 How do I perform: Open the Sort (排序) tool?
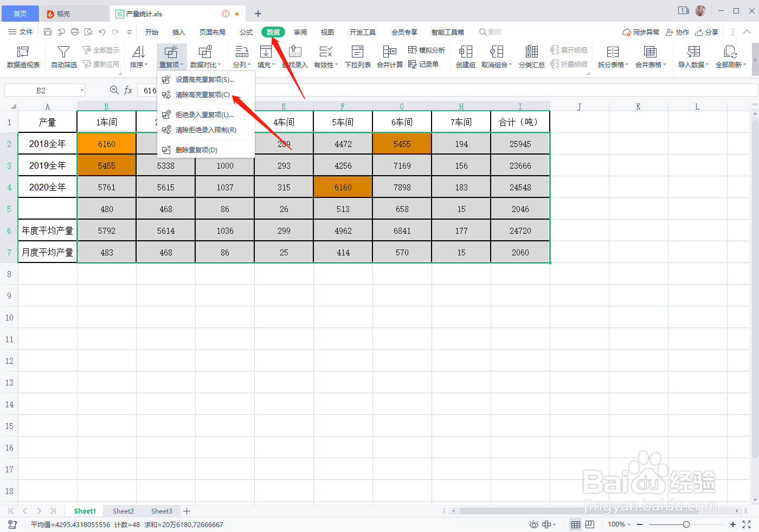(x=139, y=56)
